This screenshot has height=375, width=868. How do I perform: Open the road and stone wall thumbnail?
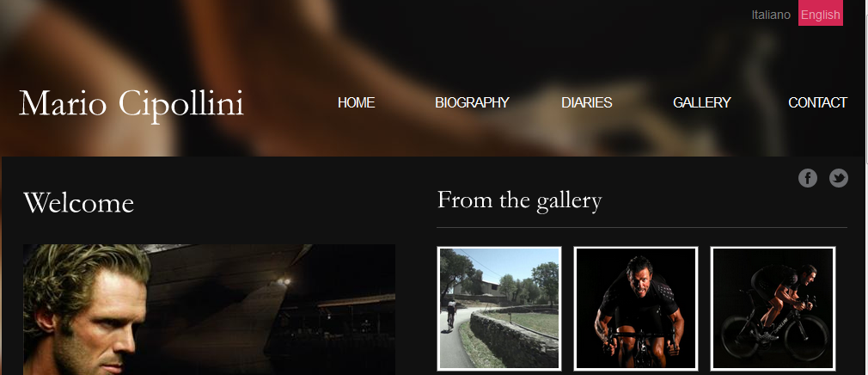tap(499, 309)
